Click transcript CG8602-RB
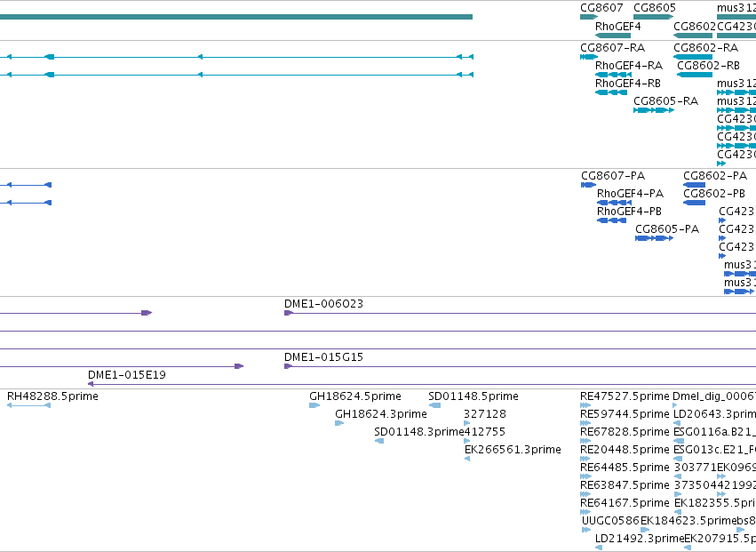 tap(708, 66)
